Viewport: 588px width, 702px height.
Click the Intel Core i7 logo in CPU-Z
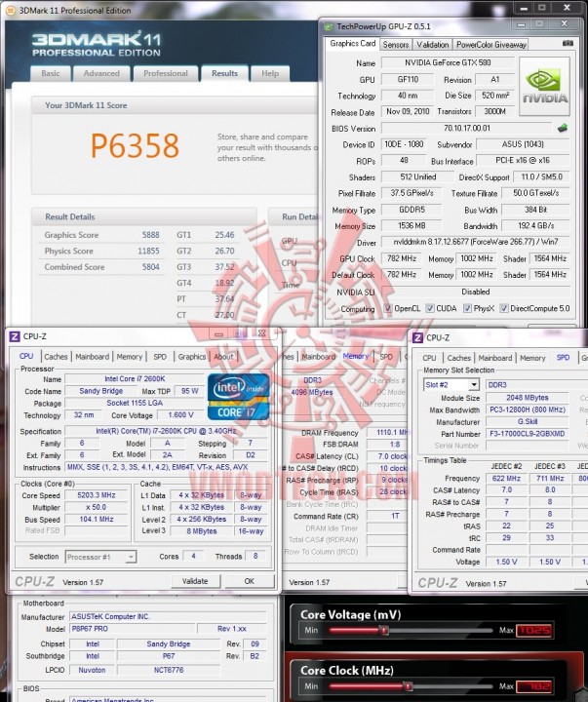click(238, 397)
